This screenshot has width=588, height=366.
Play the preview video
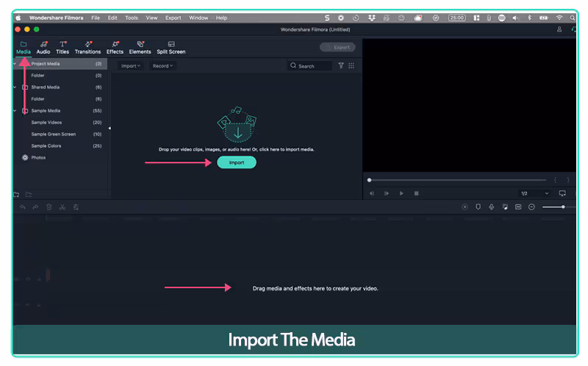click(x=401, y=193)
